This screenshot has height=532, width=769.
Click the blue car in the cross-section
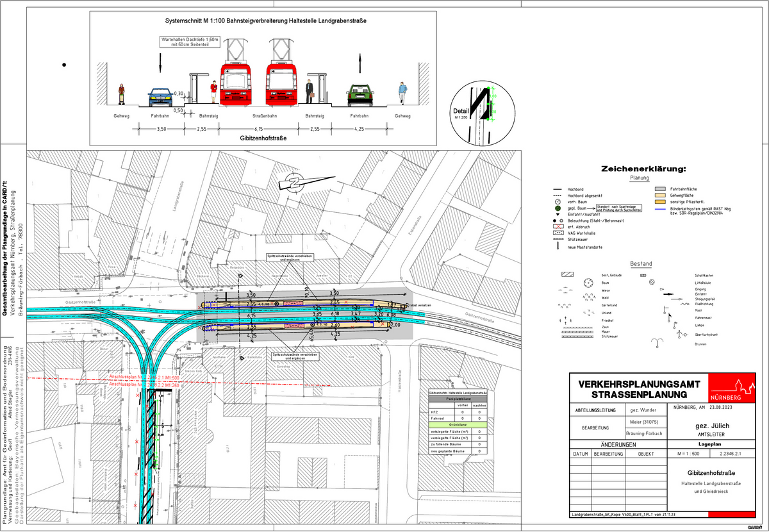coord(160,96)
